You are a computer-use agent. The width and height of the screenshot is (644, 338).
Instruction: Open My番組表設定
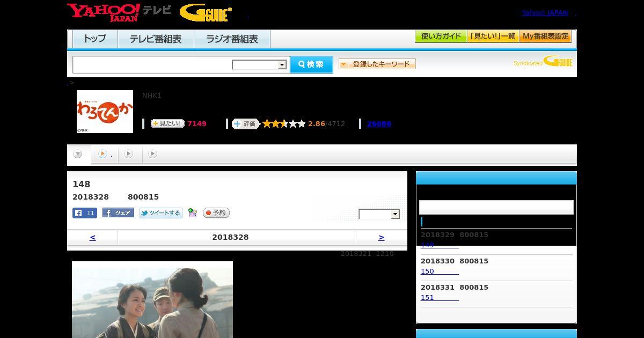pyautogui.click(x=545, y=36)
